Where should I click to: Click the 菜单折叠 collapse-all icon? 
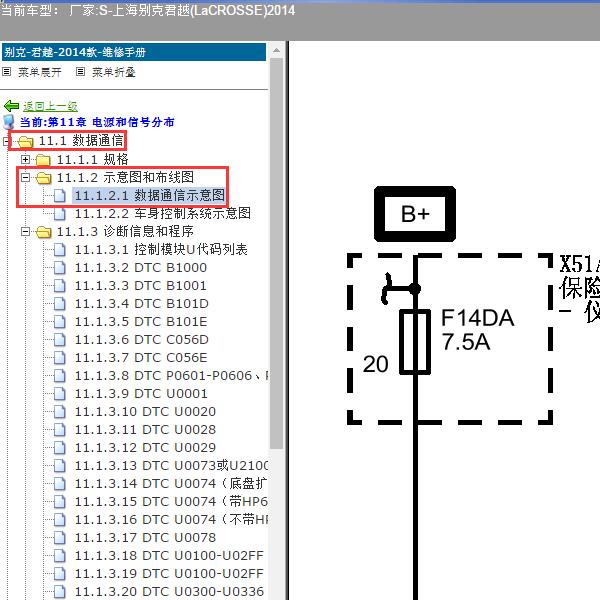click(x=80, y=72)
